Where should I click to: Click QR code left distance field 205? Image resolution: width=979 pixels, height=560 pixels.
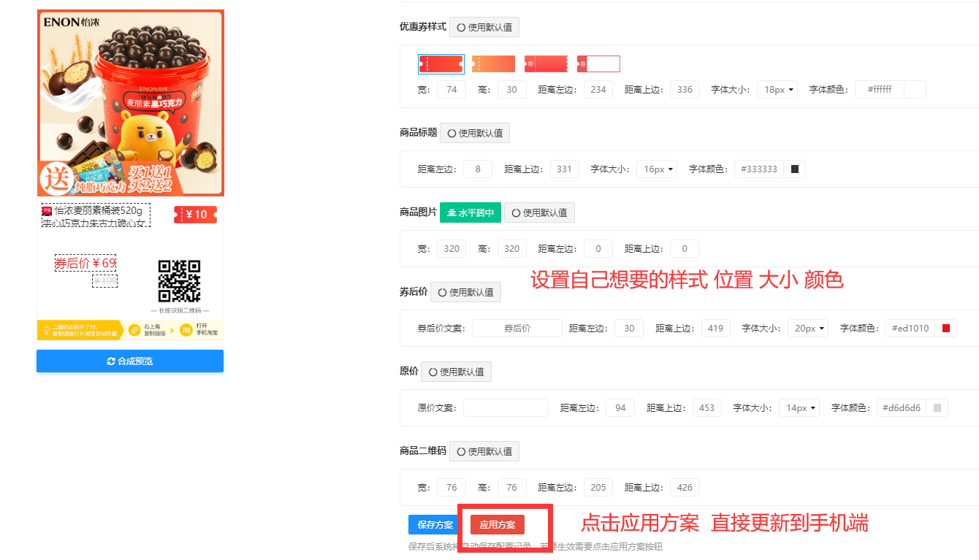[598, 488]
